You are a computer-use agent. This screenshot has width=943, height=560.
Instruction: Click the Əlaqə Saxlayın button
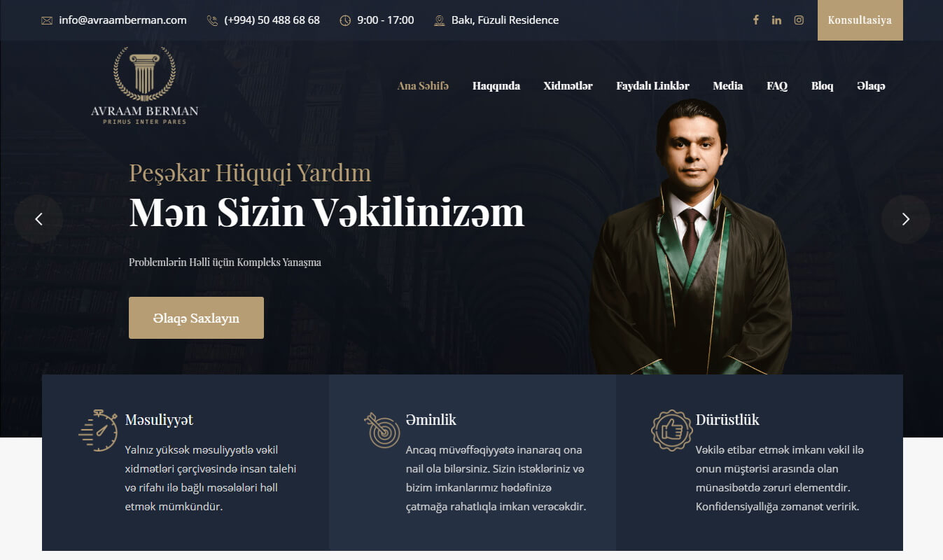[x=196, y=318]
